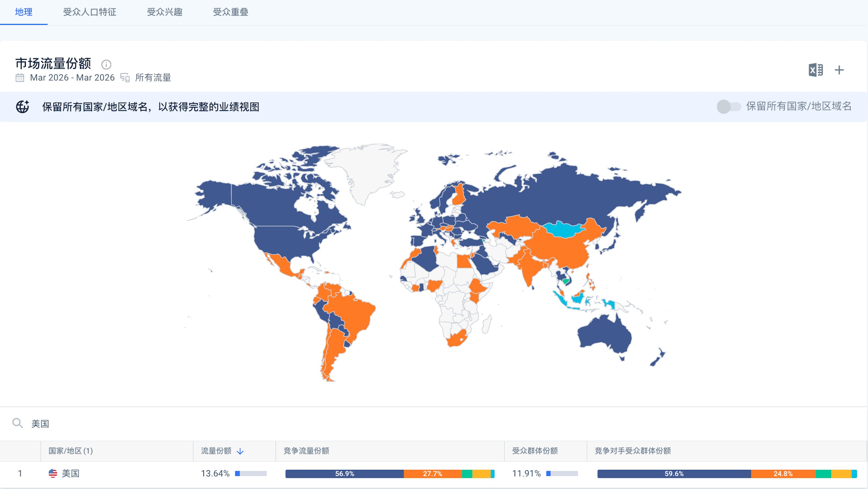
Task: Toggle 保留所有国家/地区域名 switch on
Action: (728, 107)
